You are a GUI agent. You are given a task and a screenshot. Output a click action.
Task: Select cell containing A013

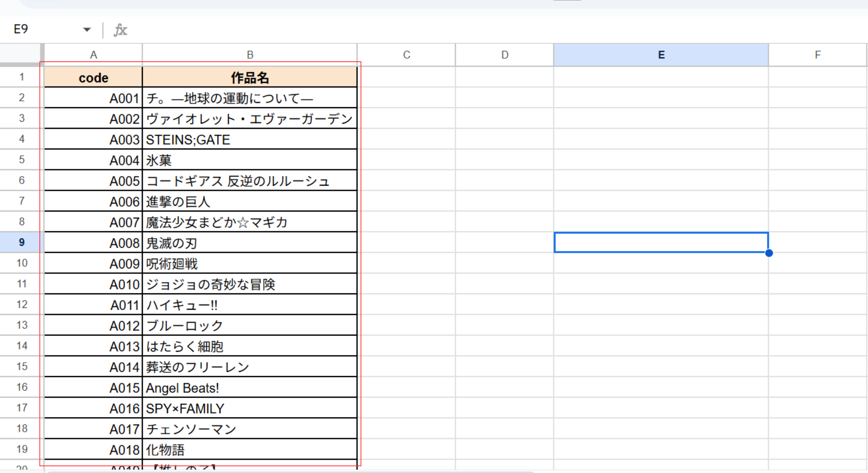pyautogui.click(x=93, y=346)
